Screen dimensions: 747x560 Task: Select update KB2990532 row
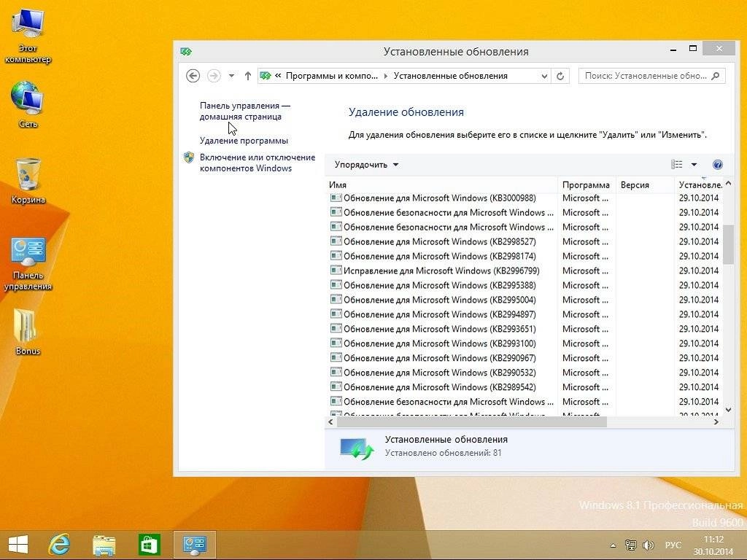pyautogui.click(x=525, y=373)
